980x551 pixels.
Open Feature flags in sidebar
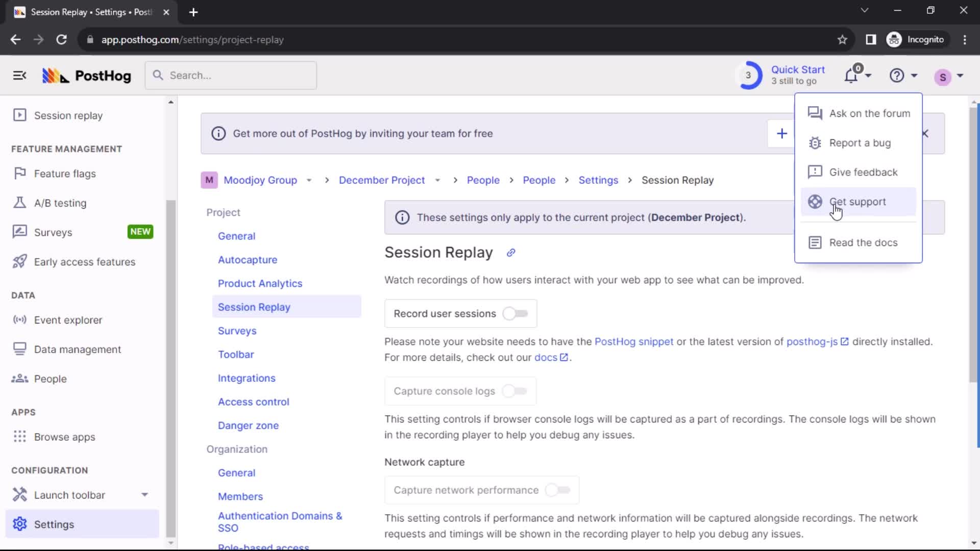click(65, 173)
